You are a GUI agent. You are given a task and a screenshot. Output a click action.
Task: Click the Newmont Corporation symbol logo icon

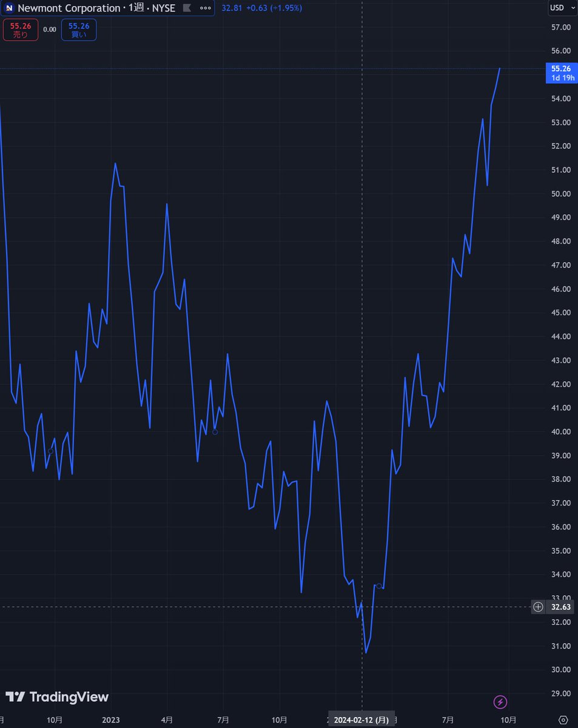tap(10, 8)
